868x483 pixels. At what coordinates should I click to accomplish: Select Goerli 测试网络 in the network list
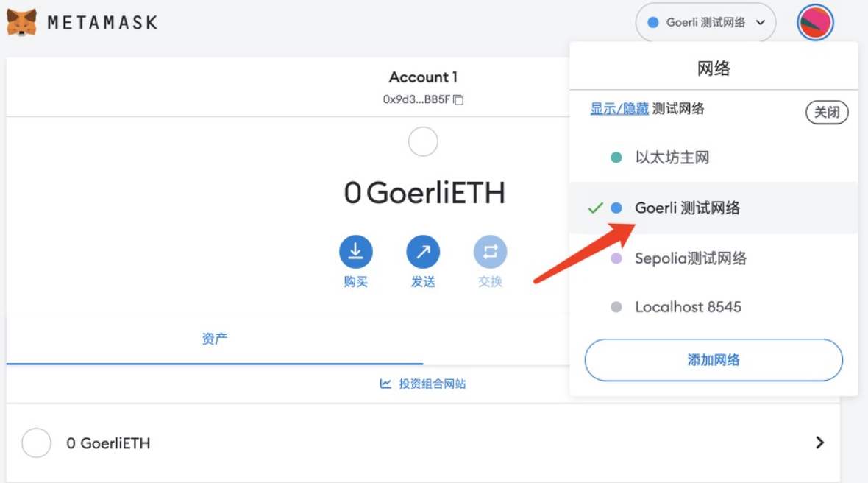pos(714,208)
